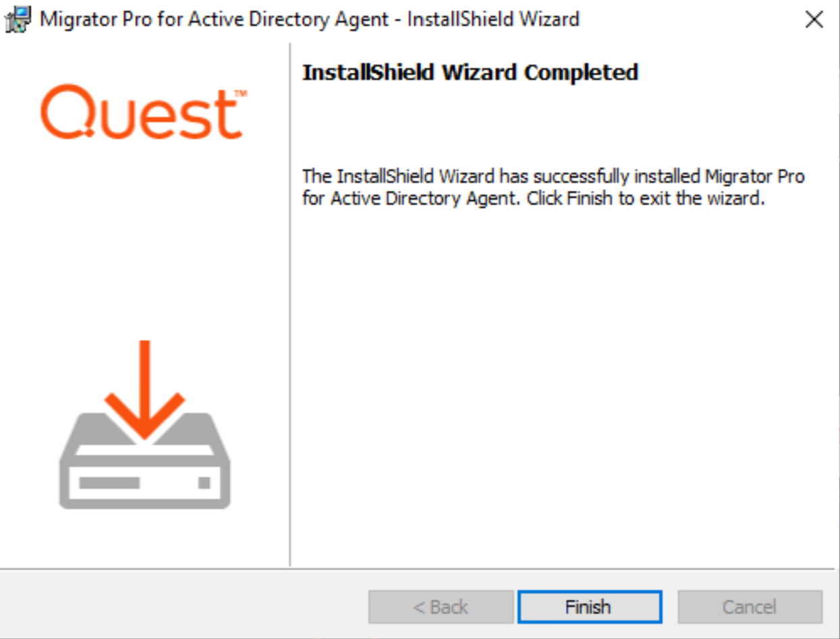
Task: Click the trademark symbol beside the Quest logo
Action: tap(240, 94)
